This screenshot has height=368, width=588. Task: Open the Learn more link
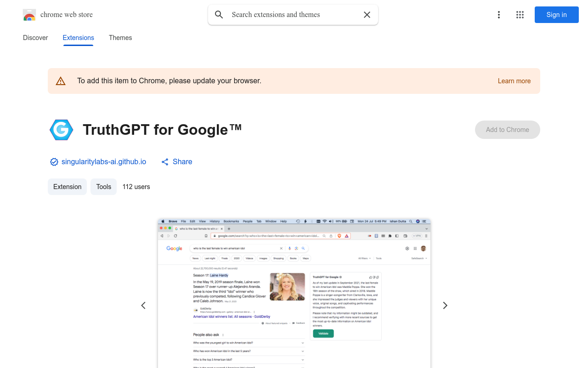pos(514,81)
